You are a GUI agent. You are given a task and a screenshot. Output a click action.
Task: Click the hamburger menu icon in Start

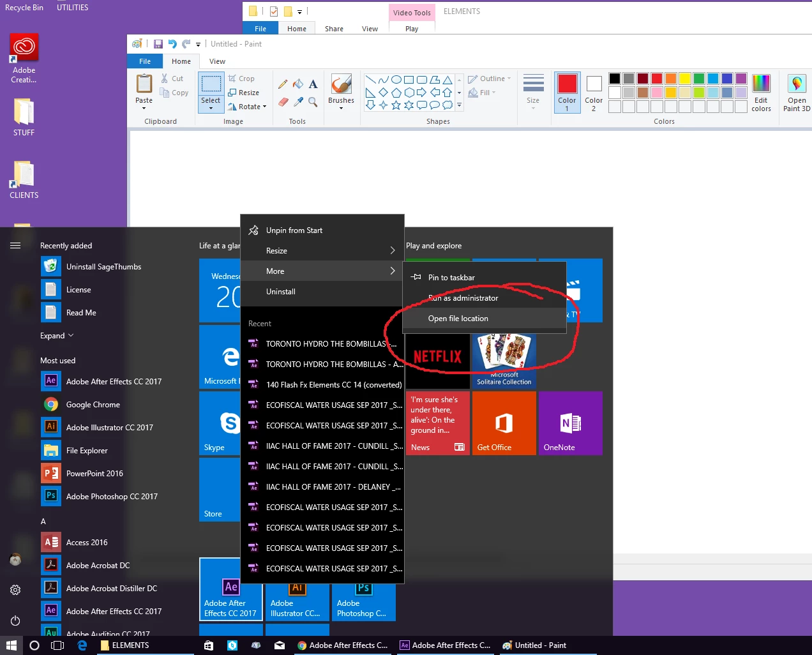coord(15,246)
